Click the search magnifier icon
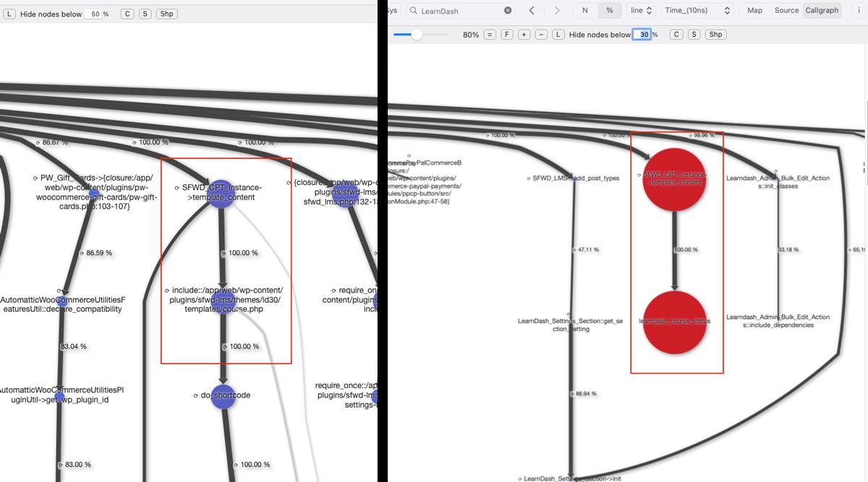This screenshot has height=482, width=868. click(x=413, y=11)
